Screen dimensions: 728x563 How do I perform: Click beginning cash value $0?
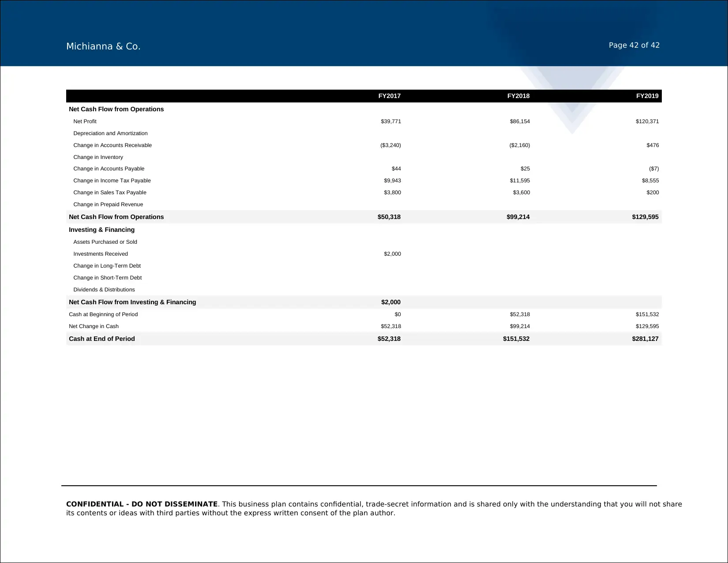398,314
